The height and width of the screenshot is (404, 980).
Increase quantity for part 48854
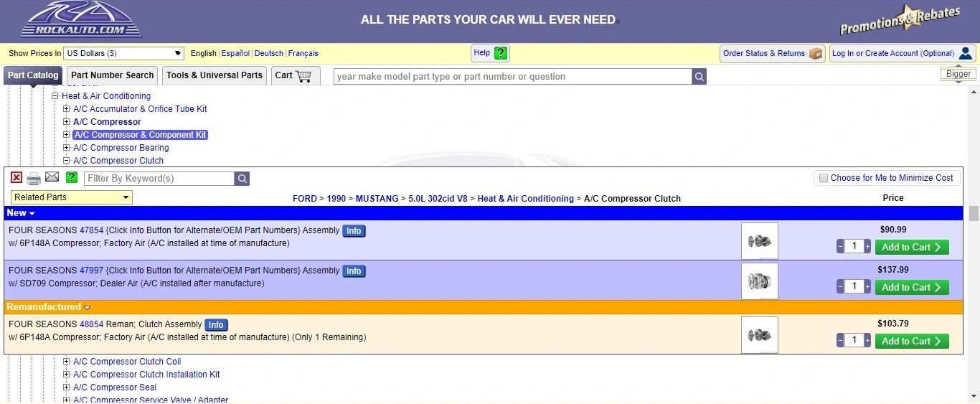867,341
